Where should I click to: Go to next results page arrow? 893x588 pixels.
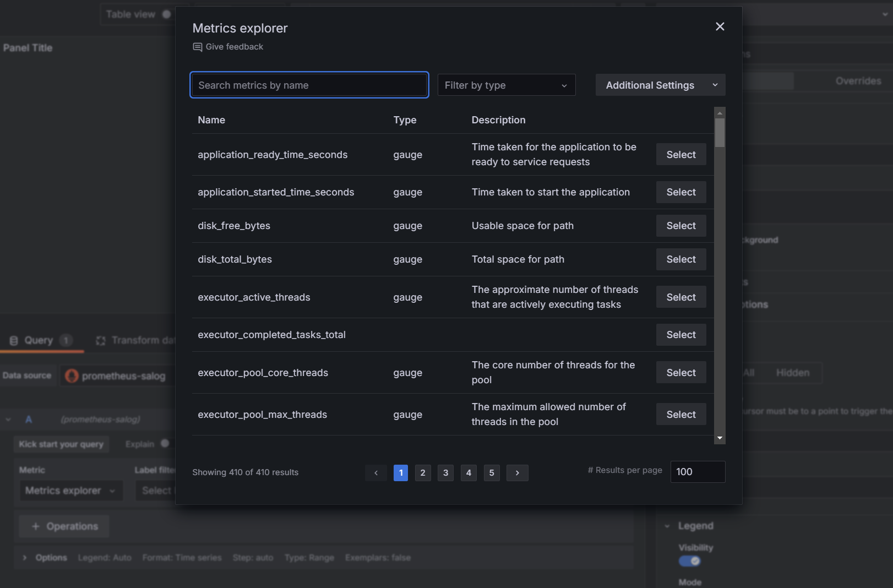pyautogui.click(x=518, y=473)
